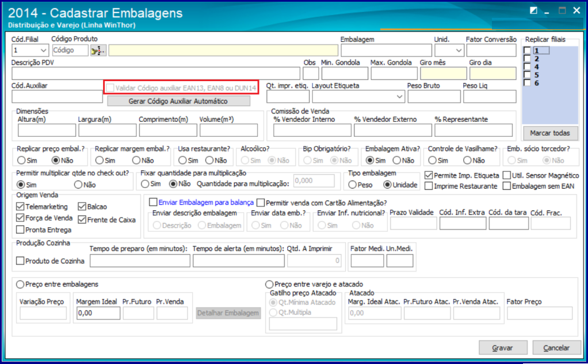The image size is (588, 364).
Task: Click Tempo de alerta input field
Action: tap(239, 261)
